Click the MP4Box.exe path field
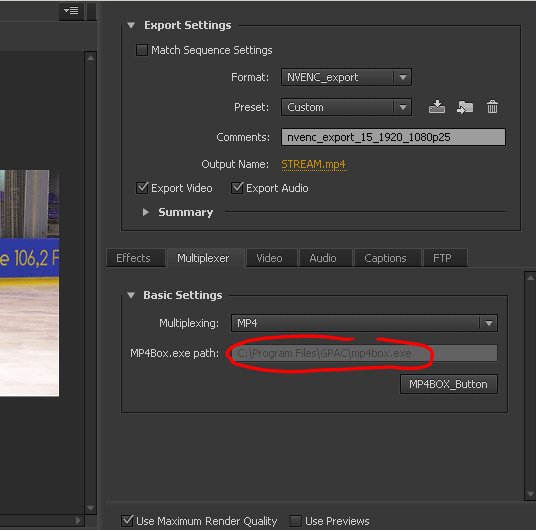The image size is (536, 530). pos(364,353)
